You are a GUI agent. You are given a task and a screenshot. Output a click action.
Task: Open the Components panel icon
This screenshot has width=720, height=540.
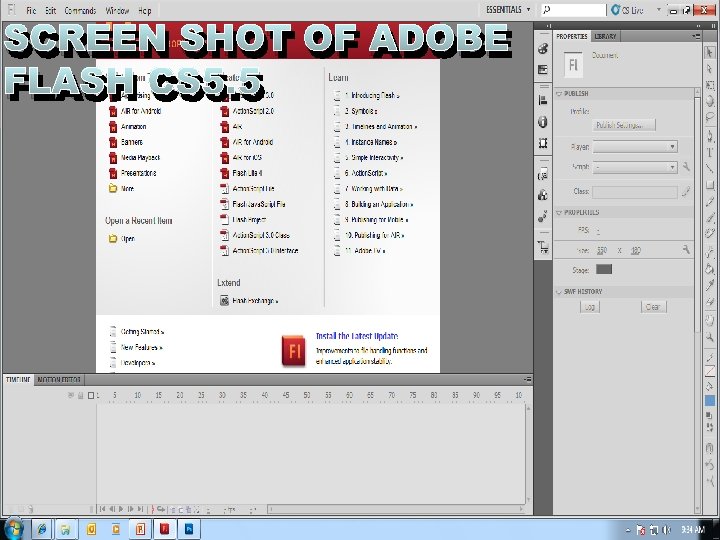click(543, 195)
